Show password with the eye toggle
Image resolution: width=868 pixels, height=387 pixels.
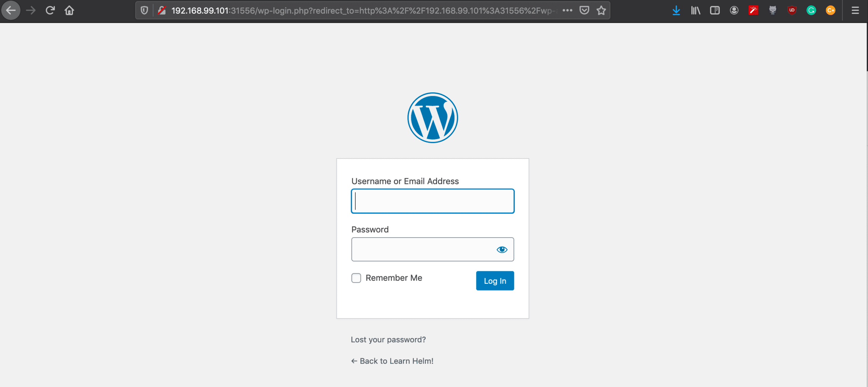[502, 250]
